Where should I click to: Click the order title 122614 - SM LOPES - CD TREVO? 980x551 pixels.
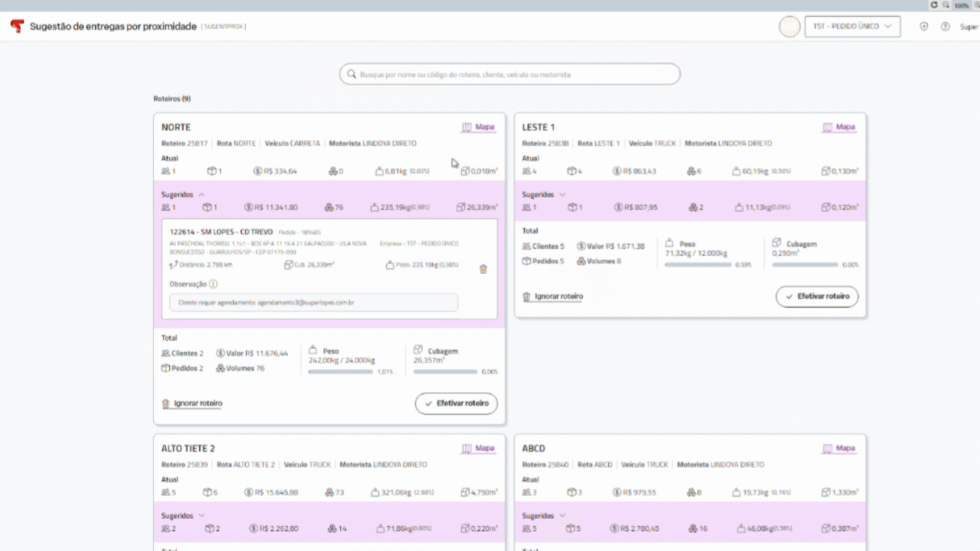coord(220,232)
